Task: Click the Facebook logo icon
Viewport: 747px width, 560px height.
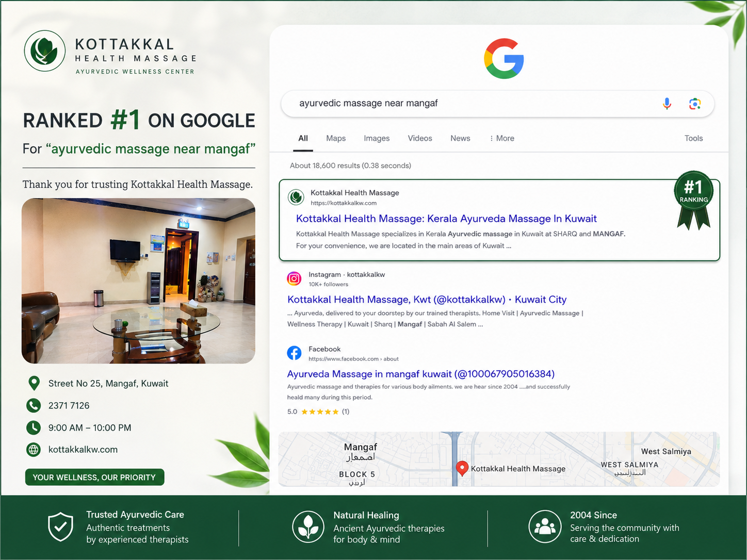Action: (294, 353)
